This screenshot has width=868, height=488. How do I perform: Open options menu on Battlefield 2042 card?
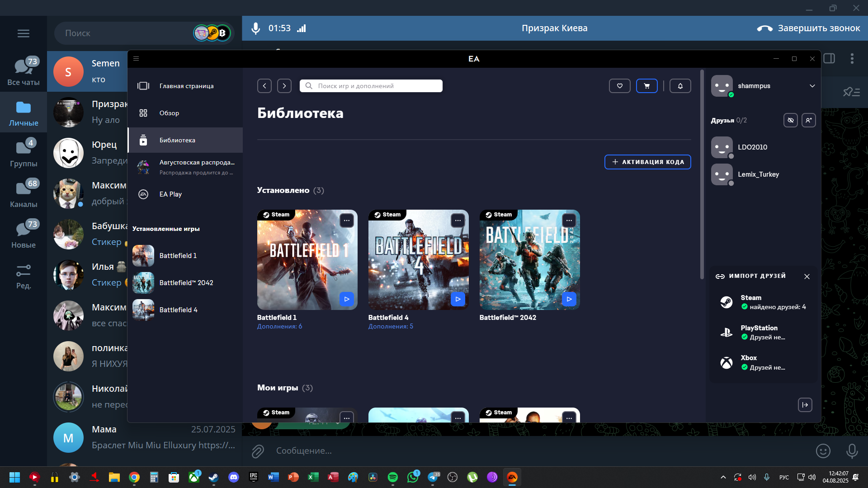coord(569,221)
